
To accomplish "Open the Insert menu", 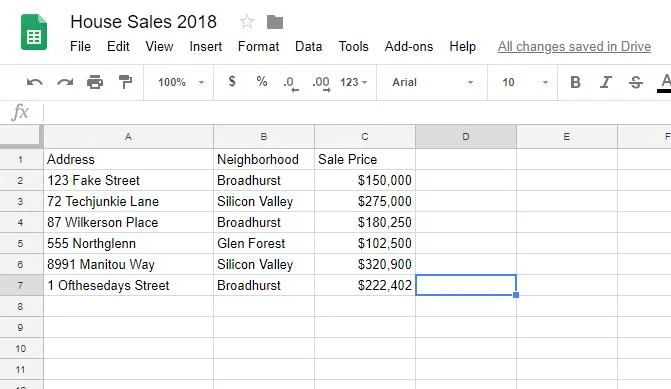I will click(206, 46).
